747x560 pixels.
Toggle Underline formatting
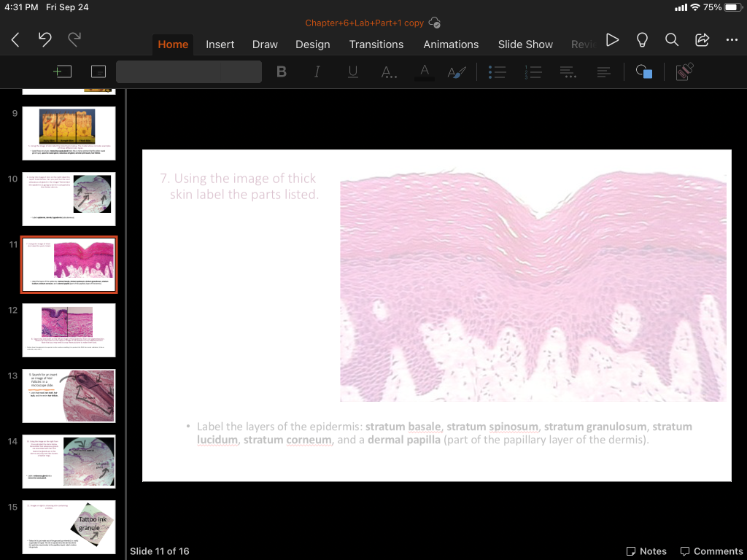pos(353,71)
